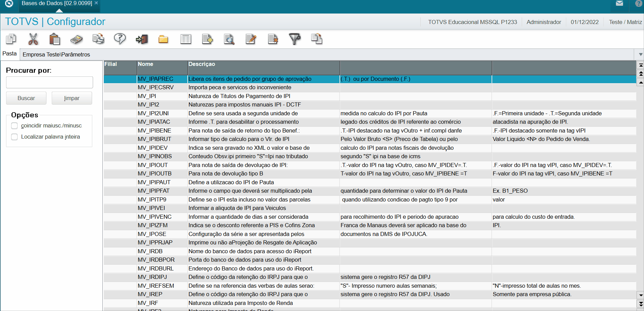Select the MV_IPIBRUT parameter row
Screen dimensions: 644x311
pos(370,139)
